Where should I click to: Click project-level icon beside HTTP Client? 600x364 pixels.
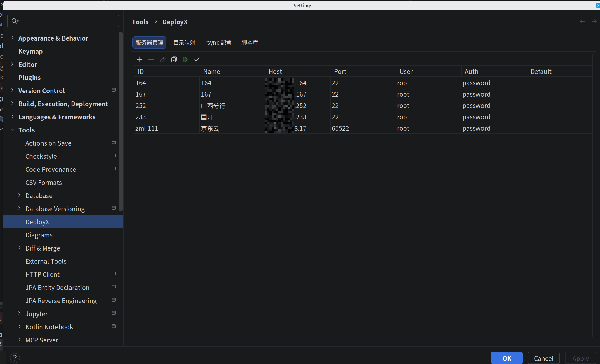point(114,274)
